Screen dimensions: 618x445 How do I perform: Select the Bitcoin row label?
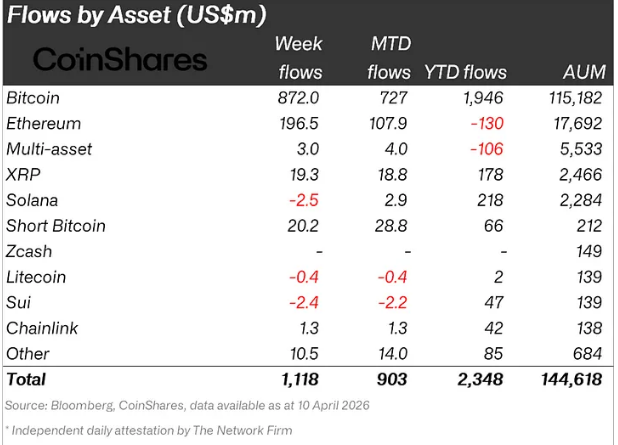33,98
